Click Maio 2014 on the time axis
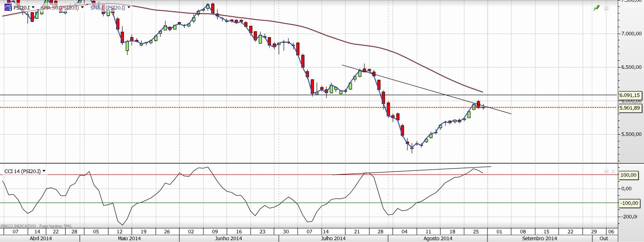 click(x=129, y=238)
